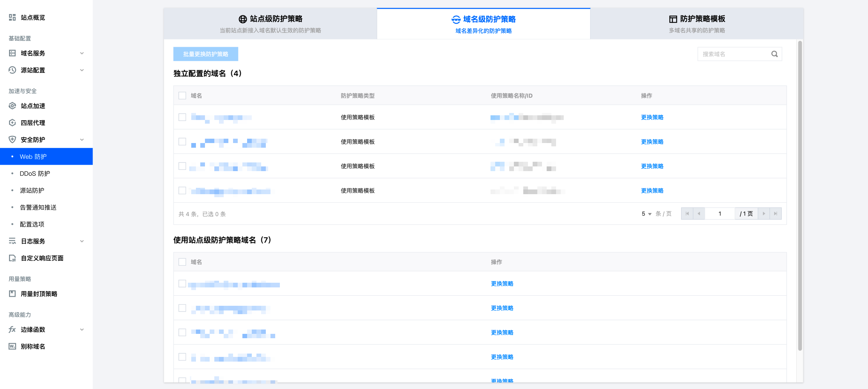The width and height of the screenshot is (868, 389).
Task: Click the 用量封顶策略 icon
Action: [12, 294]
